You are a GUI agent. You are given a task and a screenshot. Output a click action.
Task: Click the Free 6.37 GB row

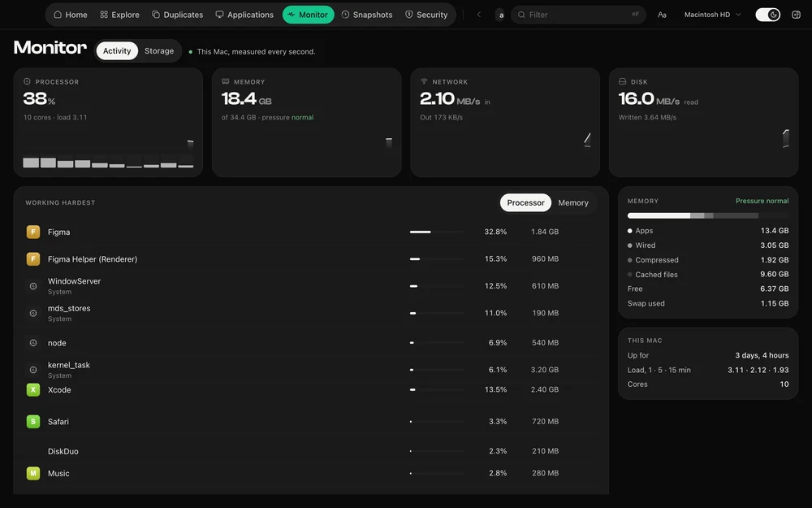[x=708, y=289]
